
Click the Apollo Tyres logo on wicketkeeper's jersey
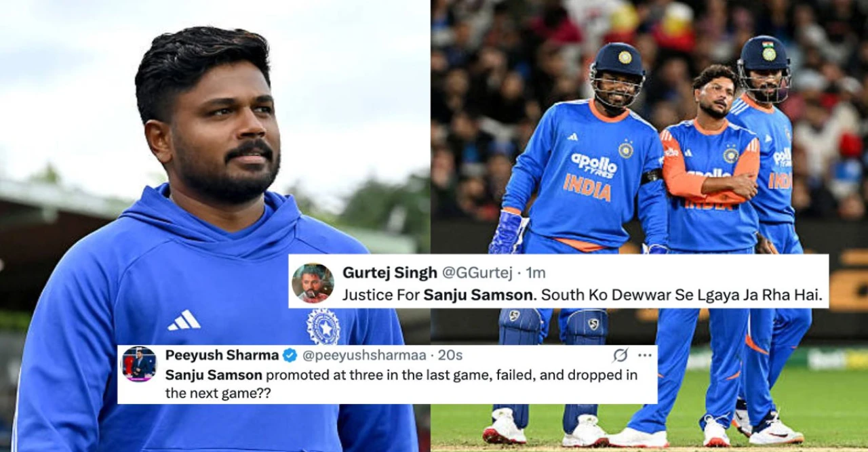click(x=594, y=166)
